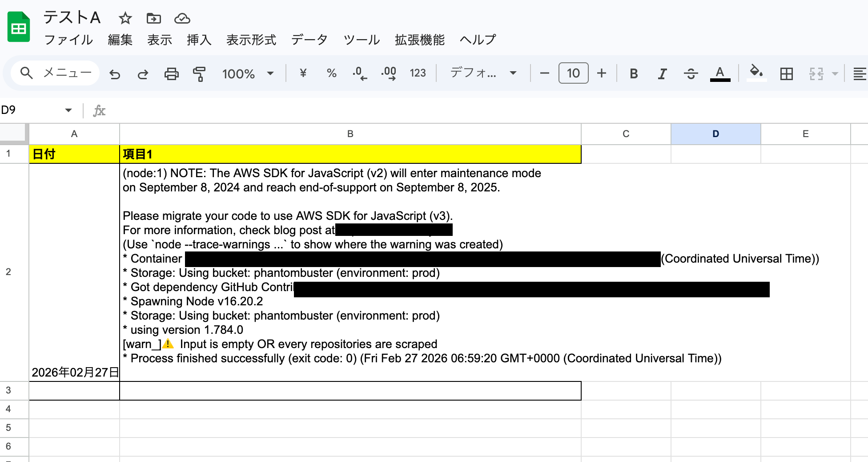This screenshot has height=462, width=868.
Task: Expand the merge cells dropdown arrow
Action: pyautogui.click(x=835, y=73)
